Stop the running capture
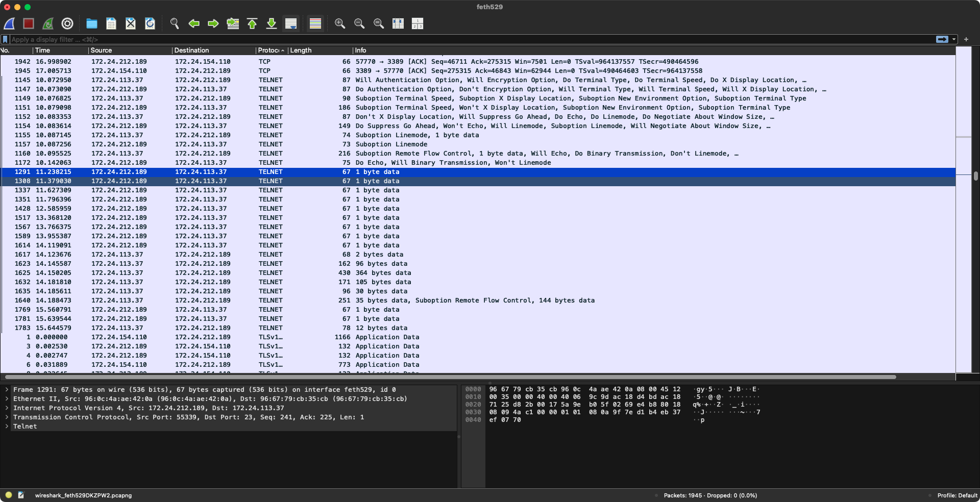Viewport: 980px width, 502px height. 28,23
